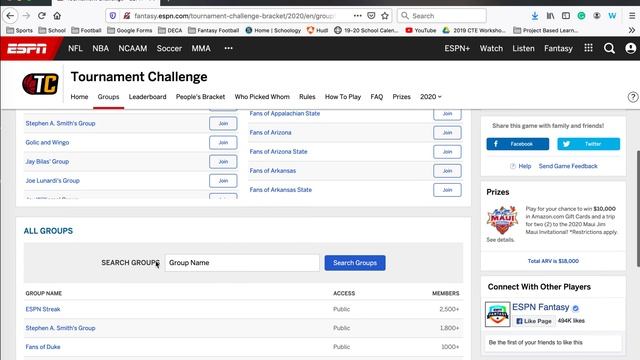Screen dimensions: 640x360
Task: Open the FAQ tab
Action: (377, 97)
